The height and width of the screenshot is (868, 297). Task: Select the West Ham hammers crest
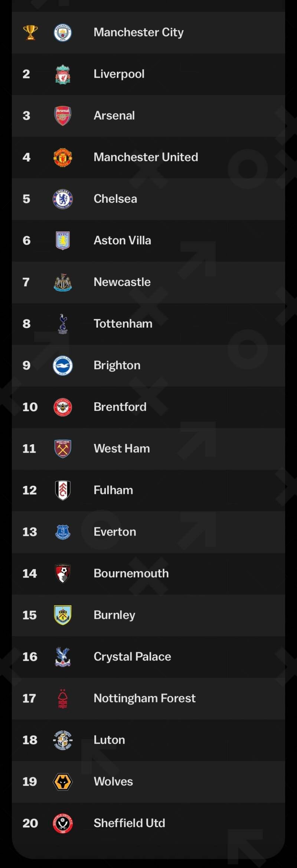pyautogui.click(x=63, y=449)
